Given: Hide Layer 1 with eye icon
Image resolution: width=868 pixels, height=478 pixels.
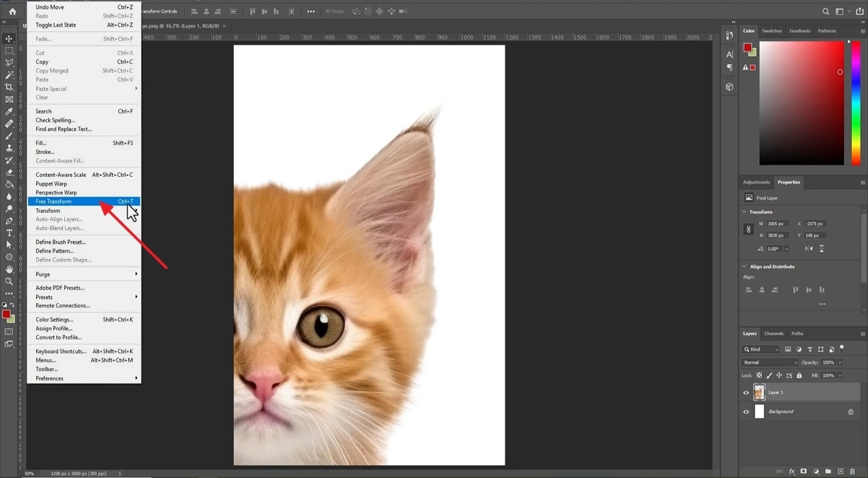Looking at the screenshot, I should [x=746, y=393].
